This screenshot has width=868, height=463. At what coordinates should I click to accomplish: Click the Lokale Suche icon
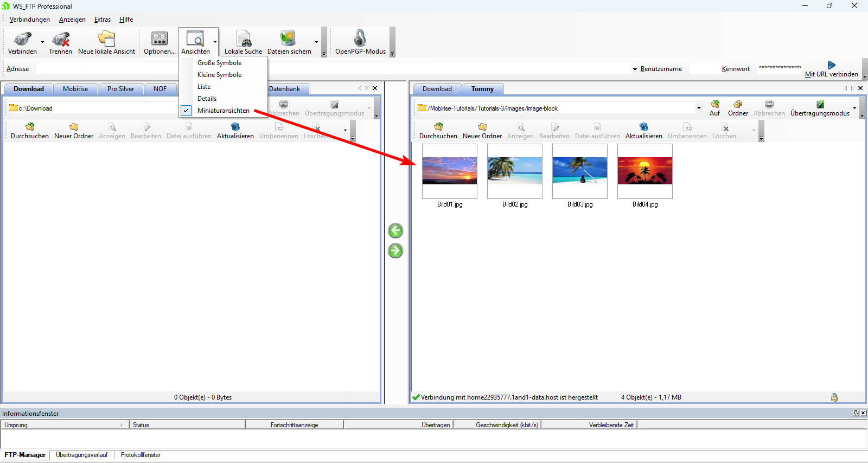[243, 40]
